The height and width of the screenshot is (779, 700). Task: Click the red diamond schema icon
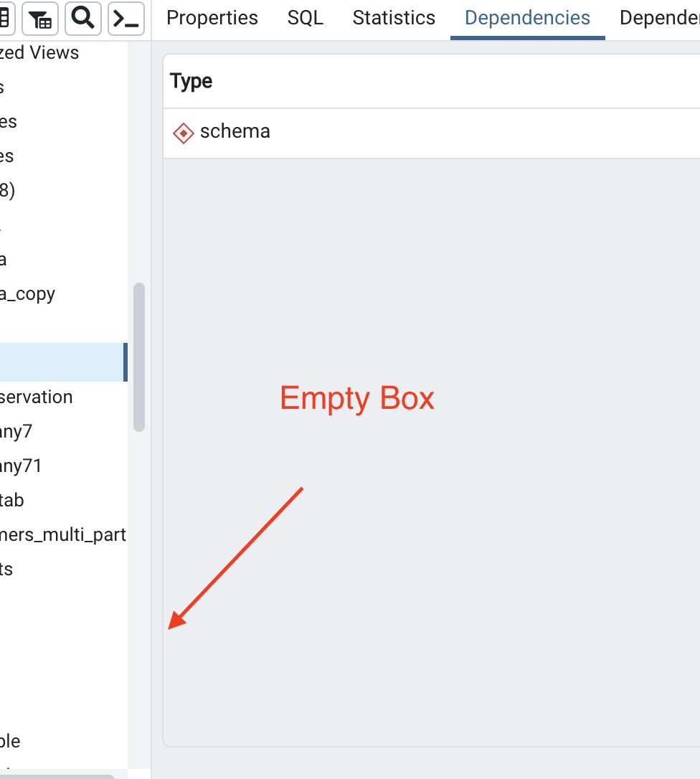coord(184,133)
